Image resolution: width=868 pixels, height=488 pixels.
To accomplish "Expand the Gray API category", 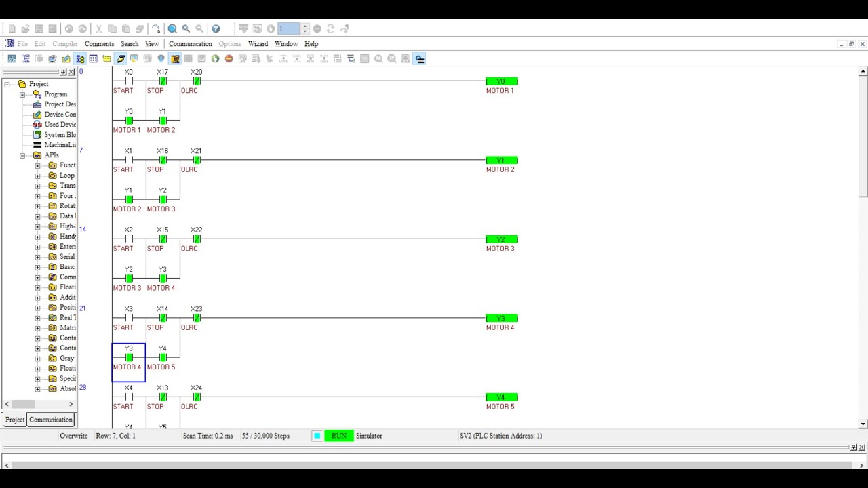I will (37, 359).
